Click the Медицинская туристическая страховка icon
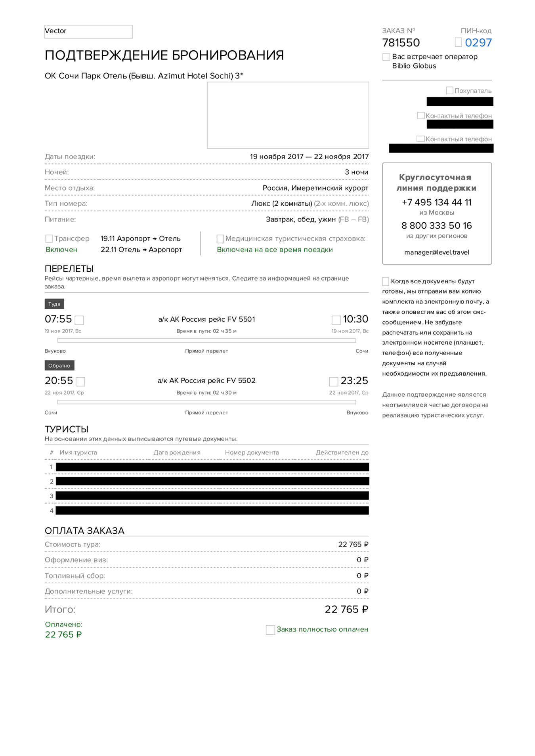This screenshot has width=535, height=756. (220, 239)
